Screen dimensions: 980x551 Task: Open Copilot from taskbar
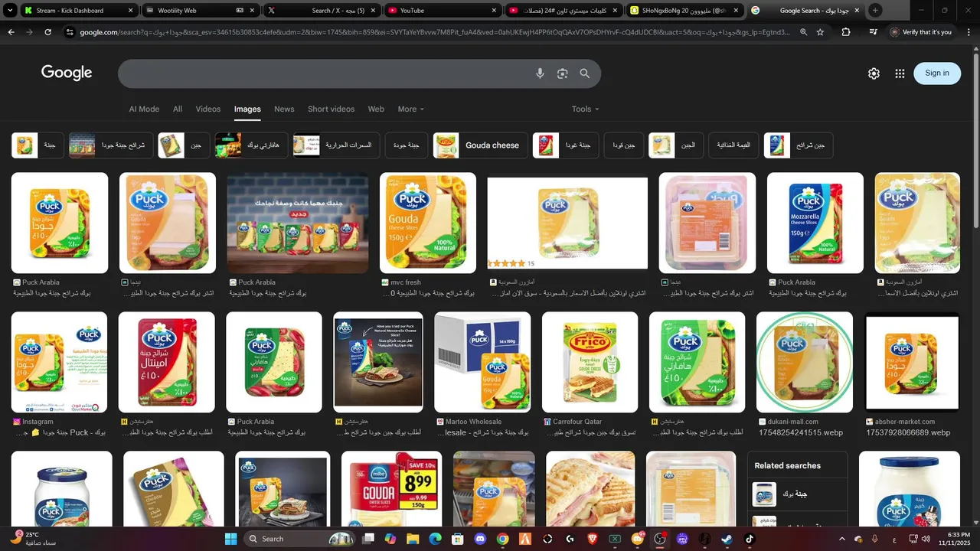click(390, 539)
